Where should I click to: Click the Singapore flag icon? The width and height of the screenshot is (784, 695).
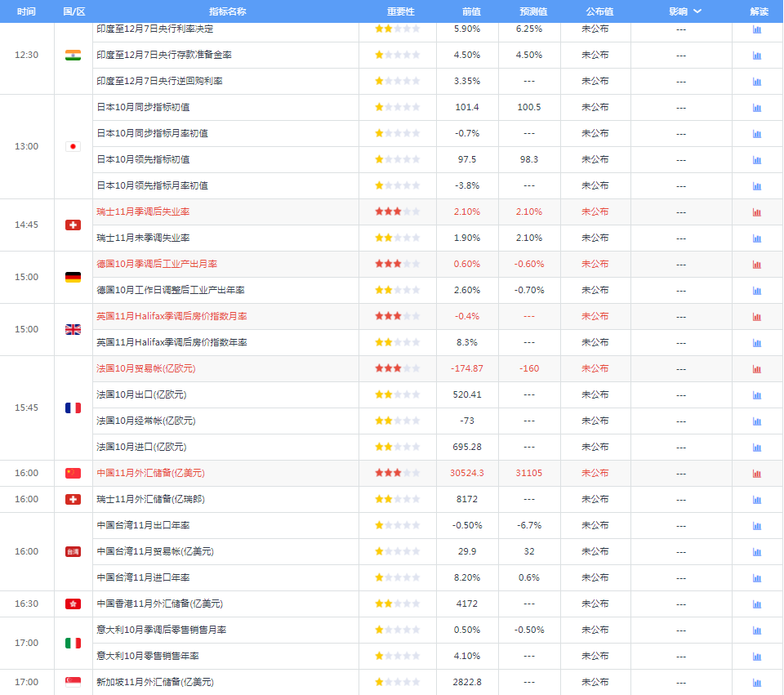click(73, 682)
